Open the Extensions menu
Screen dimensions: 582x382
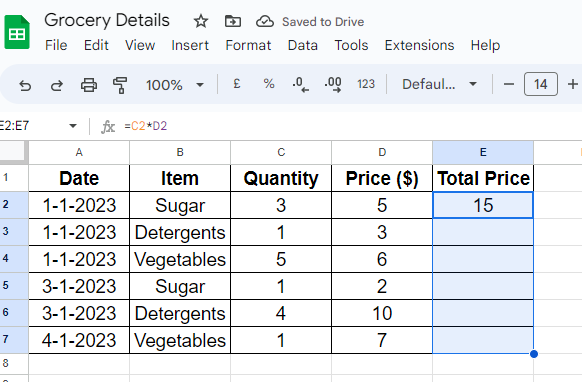419,45
